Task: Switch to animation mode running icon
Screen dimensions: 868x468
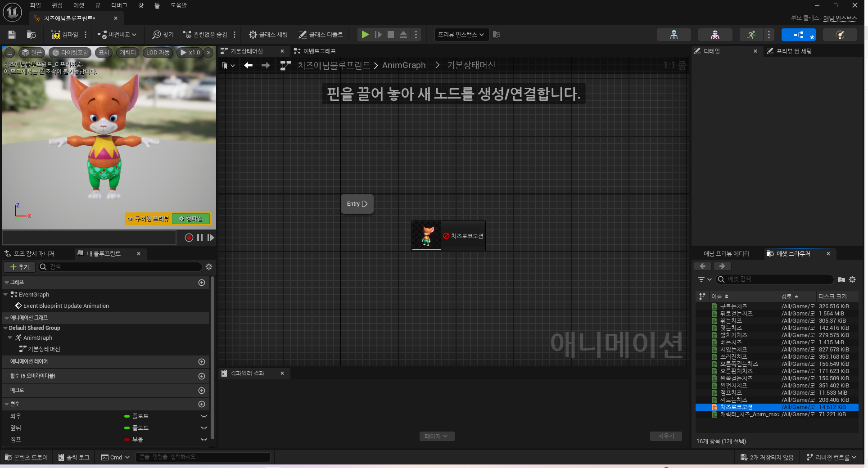Action: coord(751,35)
